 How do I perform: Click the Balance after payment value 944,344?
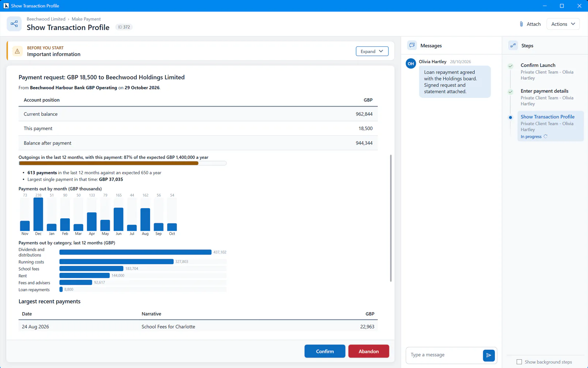(x=364, y=143)
